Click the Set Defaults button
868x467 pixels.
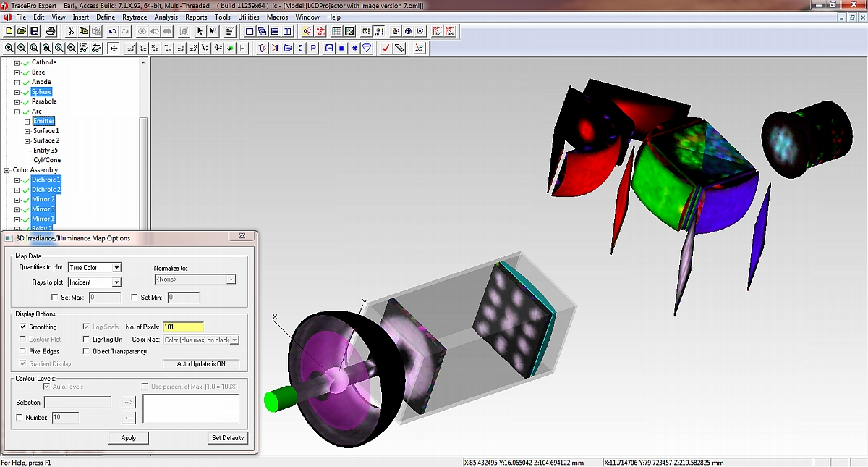[228, 438]
